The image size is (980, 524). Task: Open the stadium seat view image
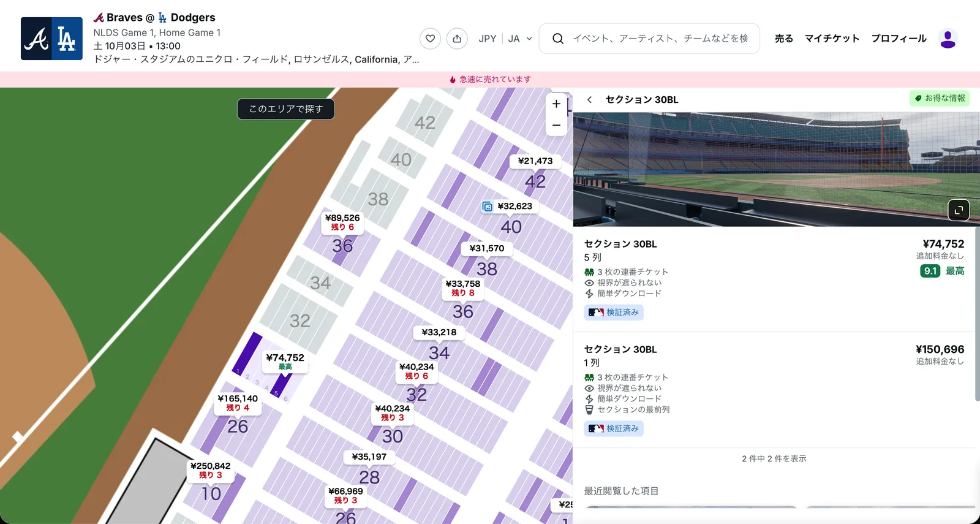click(776, 169)
